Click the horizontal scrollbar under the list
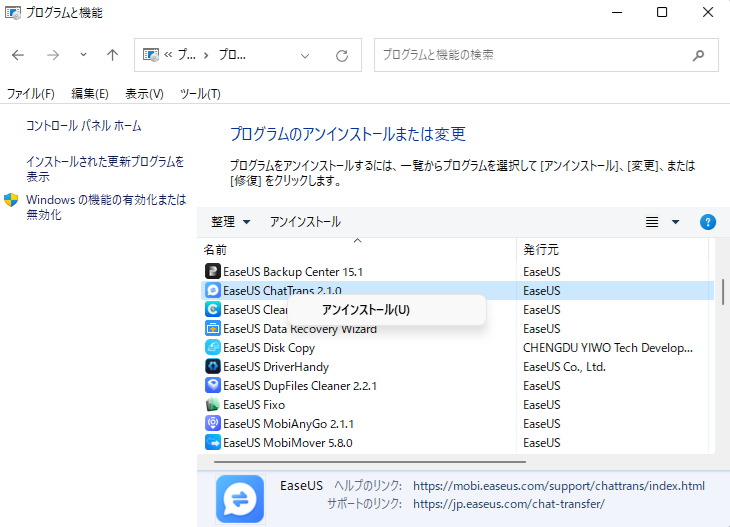The height and width of the screenshot is (527, 730). [x=370, y=462]
